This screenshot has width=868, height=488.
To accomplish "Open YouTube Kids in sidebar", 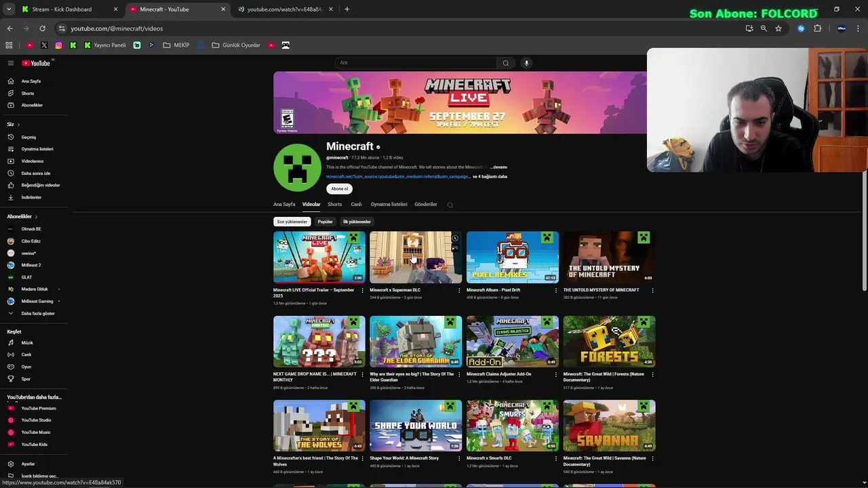I will 35,445.
